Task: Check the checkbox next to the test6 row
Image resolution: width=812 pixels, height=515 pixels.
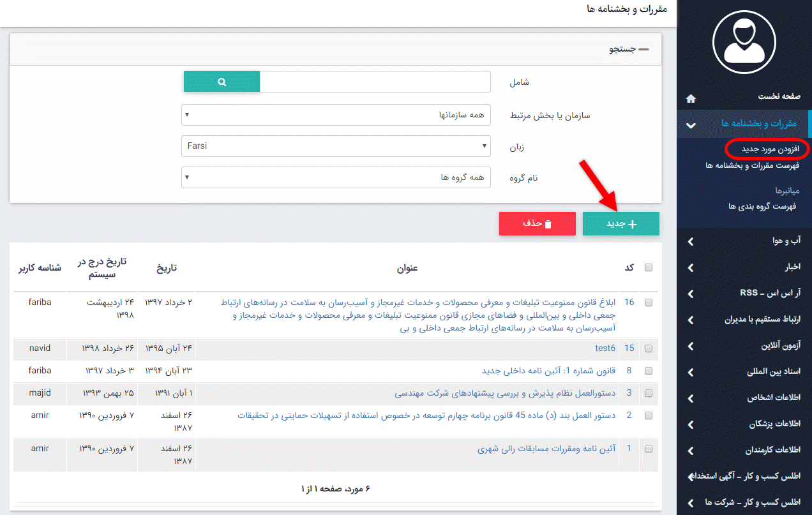Action: [649, 349]
